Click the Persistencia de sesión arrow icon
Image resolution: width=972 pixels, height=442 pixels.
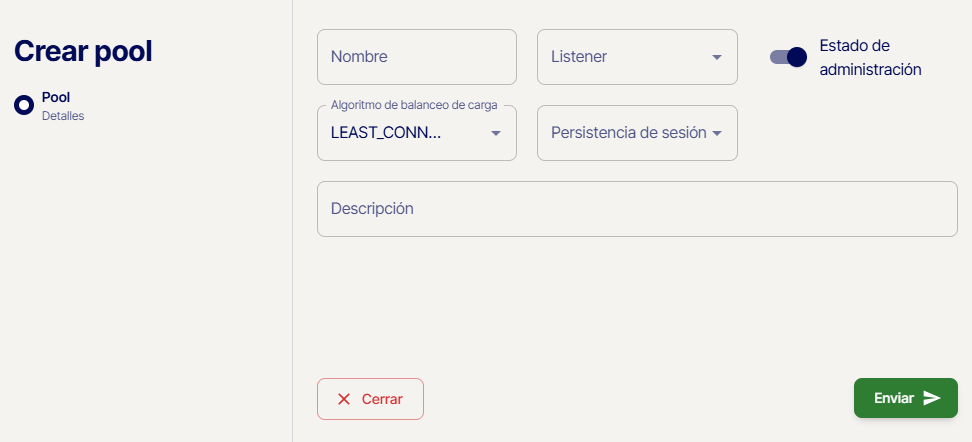717,133
